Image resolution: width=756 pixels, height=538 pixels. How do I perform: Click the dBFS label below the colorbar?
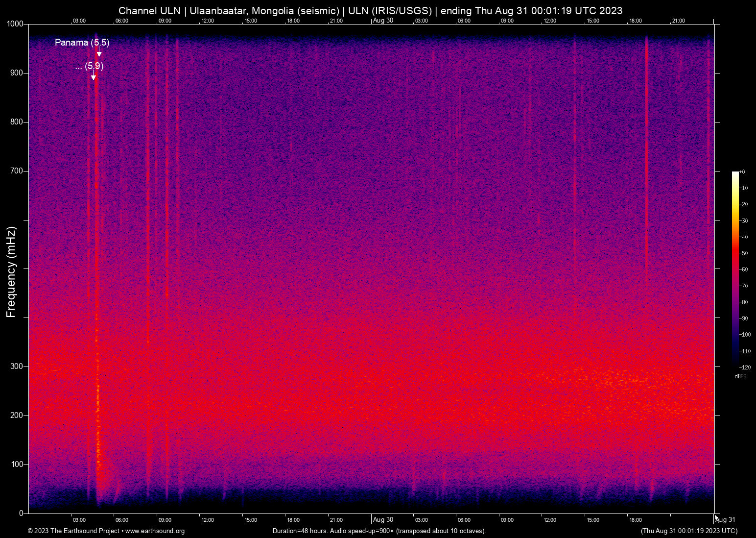coord(740,376)
